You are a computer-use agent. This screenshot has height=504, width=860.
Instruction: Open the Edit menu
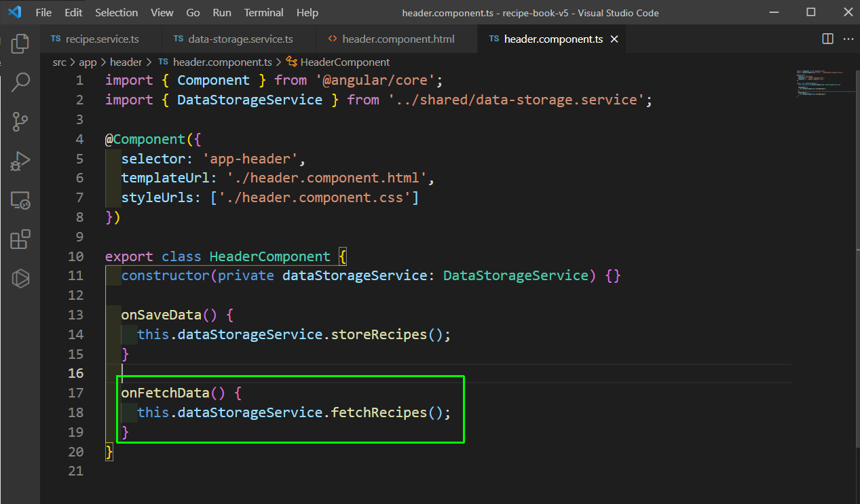coord(73,13)
